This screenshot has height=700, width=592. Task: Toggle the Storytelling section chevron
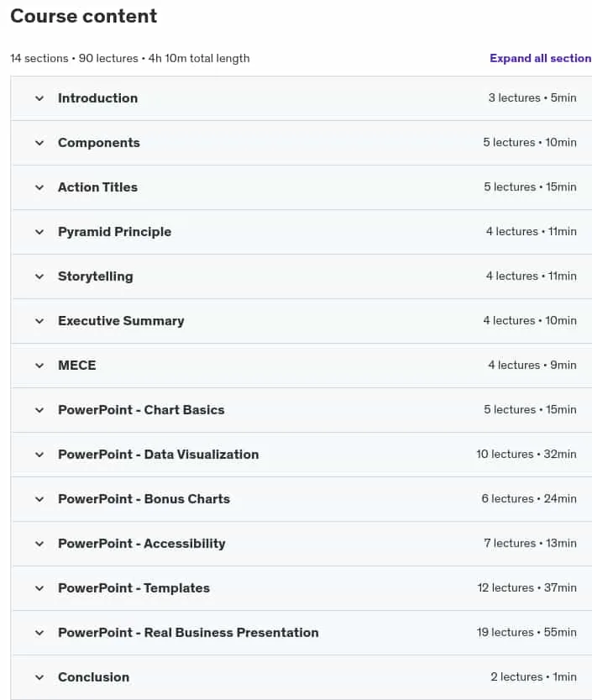pos(39,276)
